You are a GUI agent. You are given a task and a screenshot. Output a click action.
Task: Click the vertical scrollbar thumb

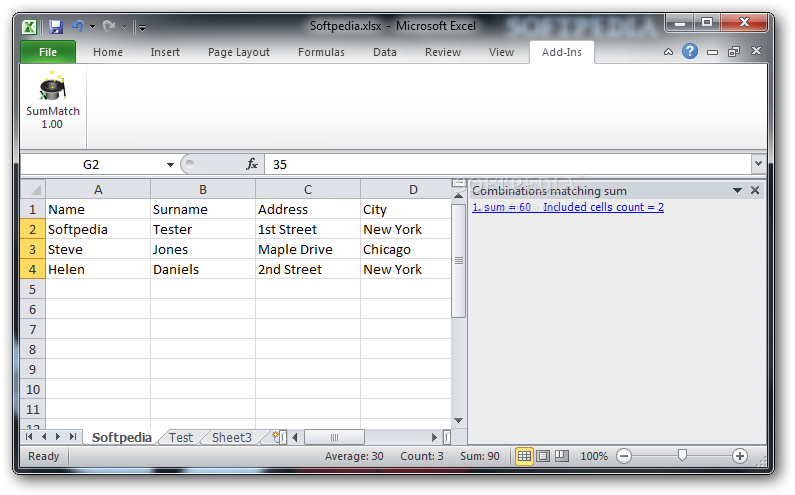point(459,260)
